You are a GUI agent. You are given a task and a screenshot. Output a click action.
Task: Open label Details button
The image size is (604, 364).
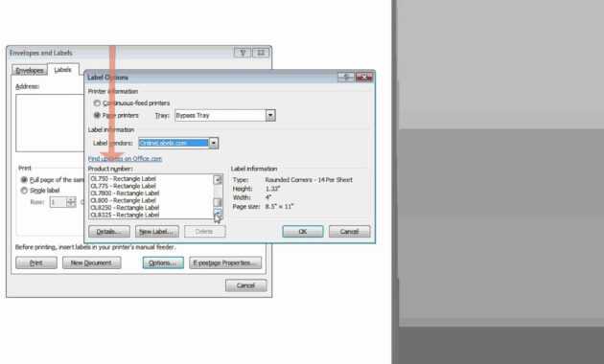(109, 232)
